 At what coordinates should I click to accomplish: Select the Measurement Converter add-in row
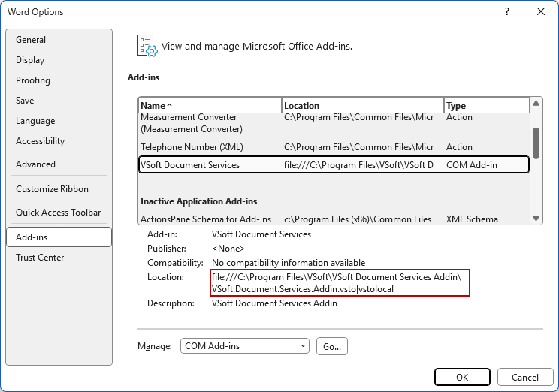coord(334,123)
